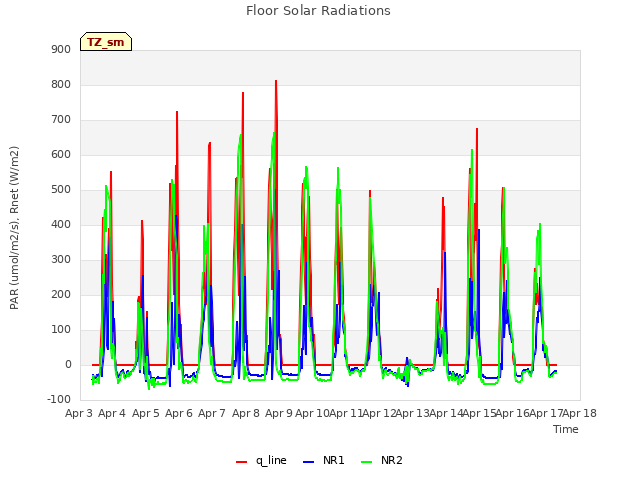The image size is (640, 480).
Task: Click the Apr 11 x-axis tick label
Action: pyautogui.click(x=346, y=413)
